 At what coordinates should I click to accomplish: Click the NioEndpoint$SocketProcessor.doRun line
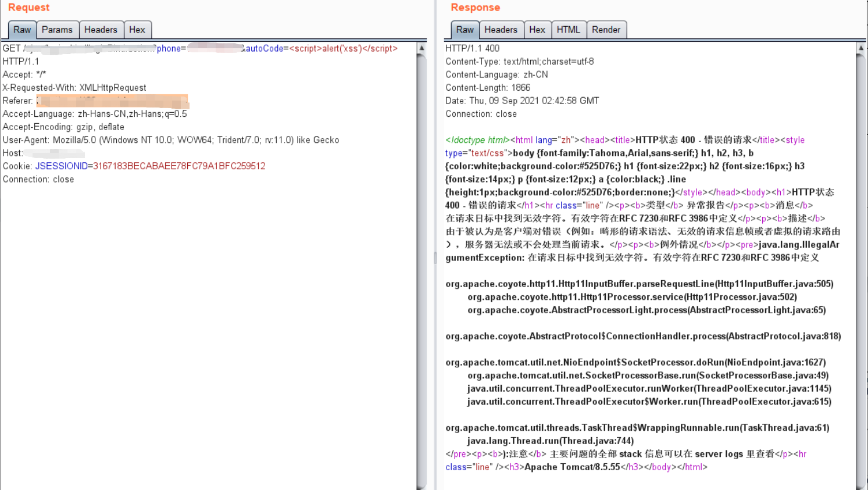coord(635,362)
